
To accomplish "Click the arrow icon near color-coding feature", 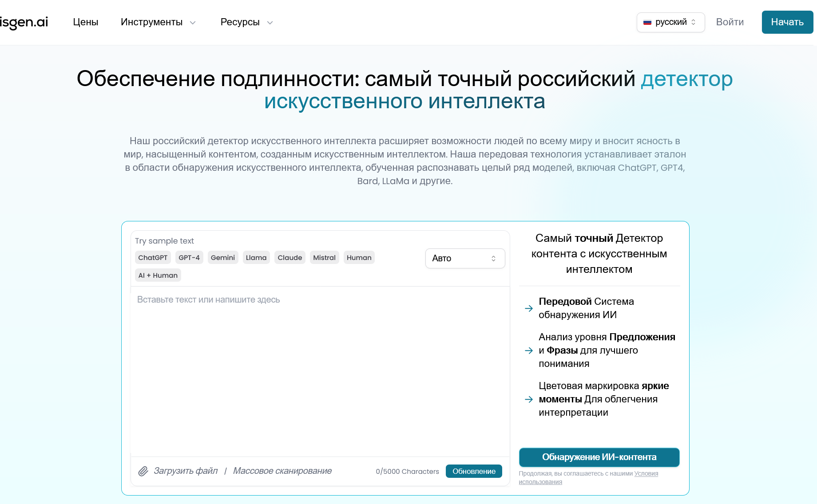I will 529,399.
